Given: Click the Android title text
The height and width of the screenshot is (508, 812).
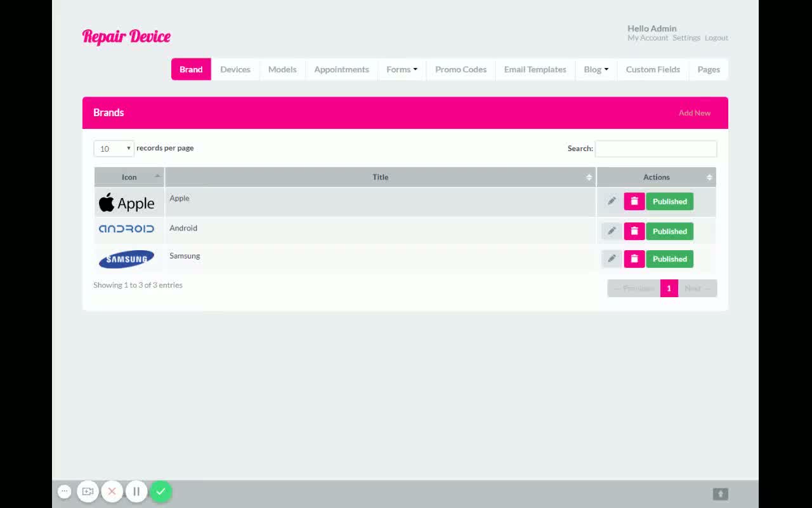Looking at the screenshot, I should pos(183,228).
